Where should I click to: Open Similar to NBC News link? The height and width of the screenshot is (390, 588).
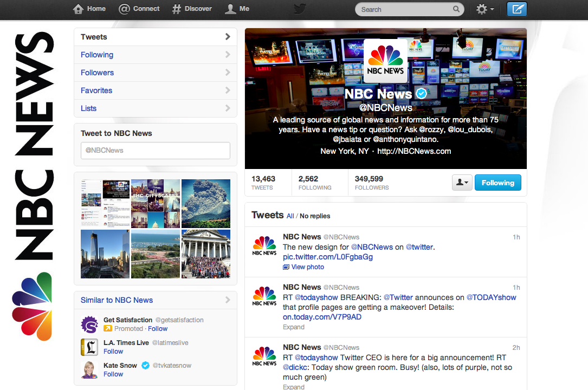tap(117, 300)
